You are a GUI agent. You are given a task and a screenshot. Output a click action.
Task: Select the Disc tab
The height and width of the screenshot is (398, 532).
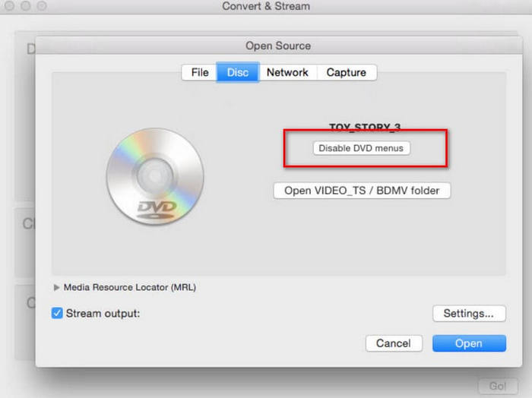(238, 72)
